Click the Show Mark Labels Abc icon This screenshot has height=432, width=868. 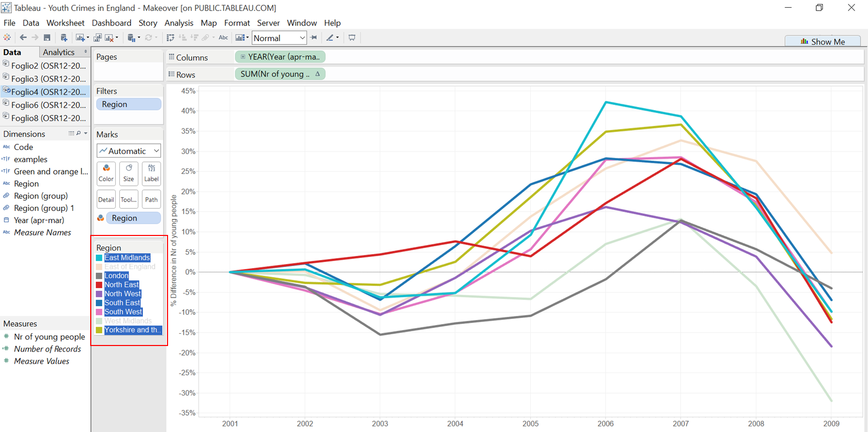coord(223,37)
